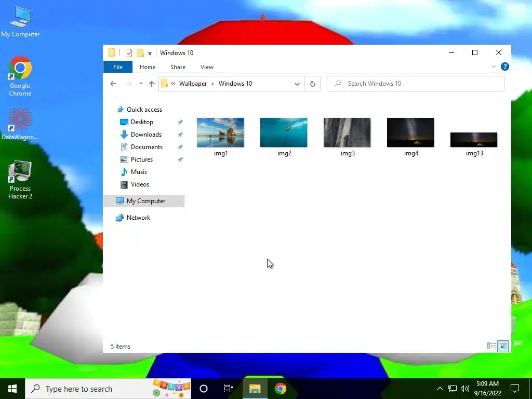Click the Wallpaper breadcrumb
Viewport: 532px width, 399px height.
[x=193, y=84]
